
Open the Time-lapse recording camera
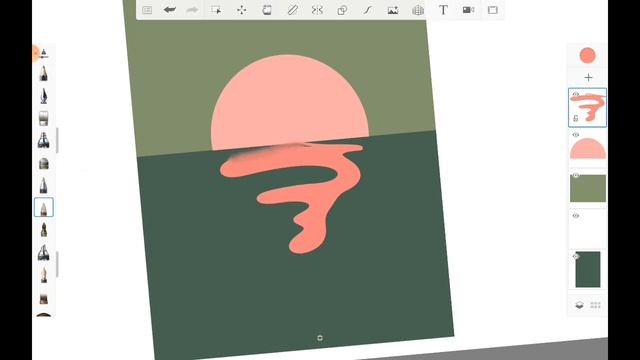(x=468, y=10)
